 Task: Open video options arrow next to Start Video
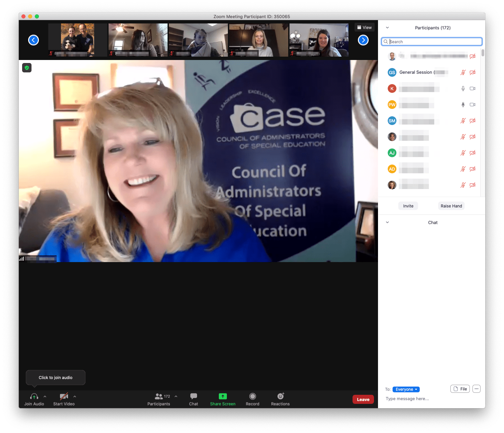pyautogui.click(x=75, y=396)
